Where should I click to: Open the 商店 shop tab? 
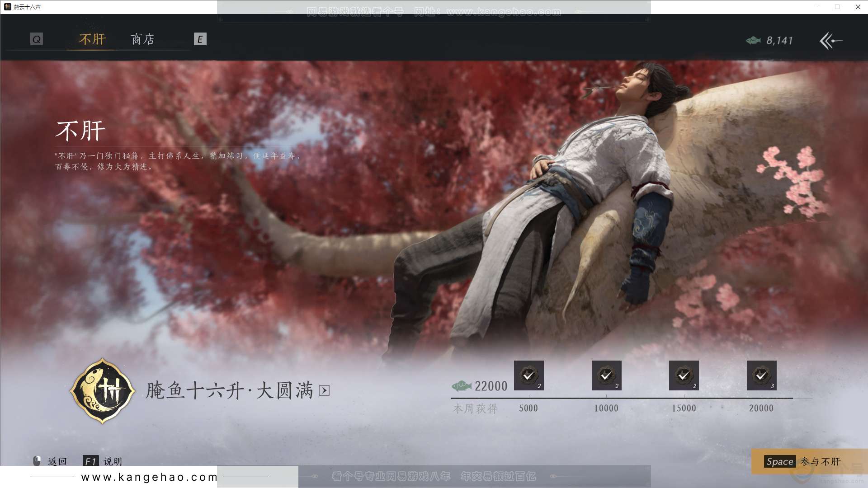tap(143, 39)
